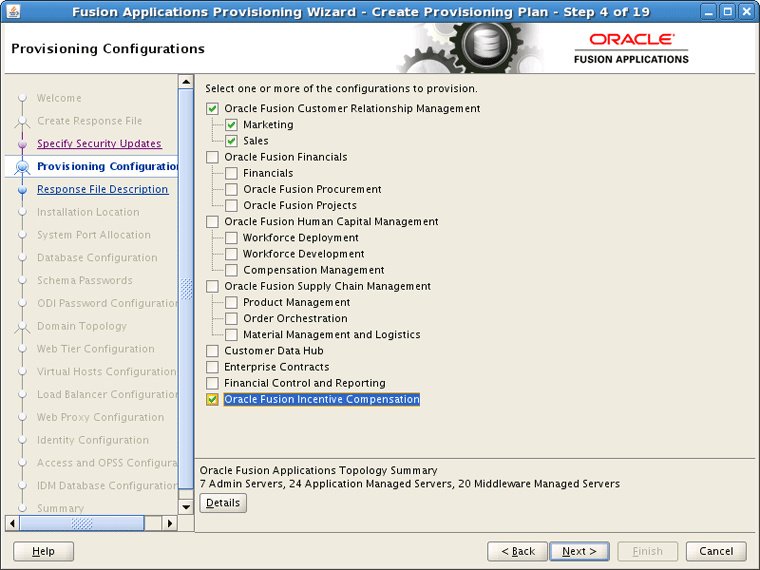This screenshot has height=570, width=760.
Task: Minimize the wizard window
Action: 709,12
